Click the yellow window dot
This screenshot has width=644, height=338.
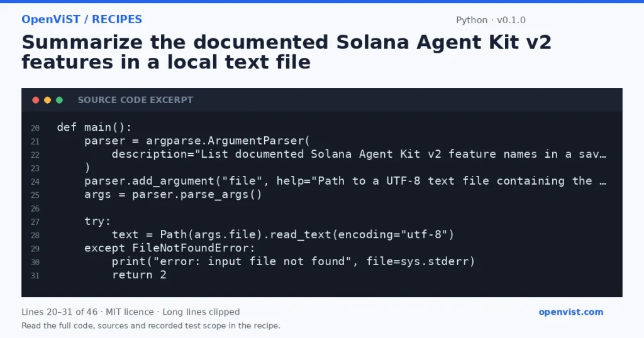[48, 100]
